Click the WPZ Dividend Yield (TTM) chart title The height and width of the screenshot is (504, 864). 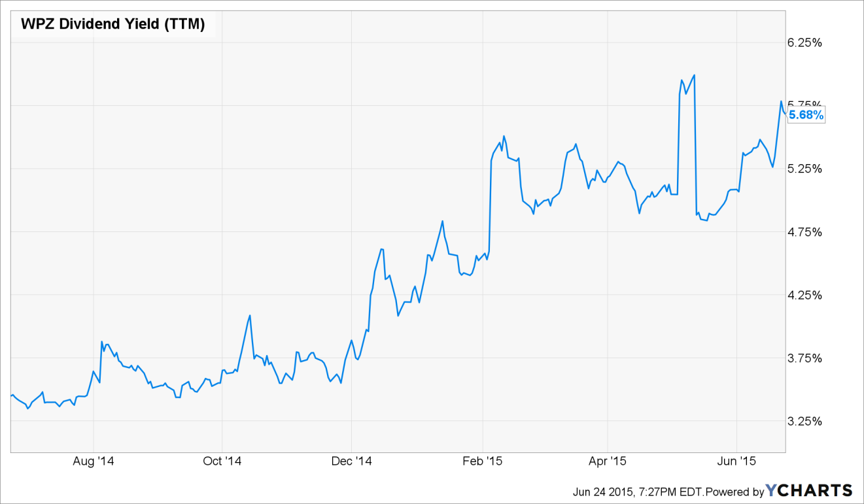tap(113, 25)
